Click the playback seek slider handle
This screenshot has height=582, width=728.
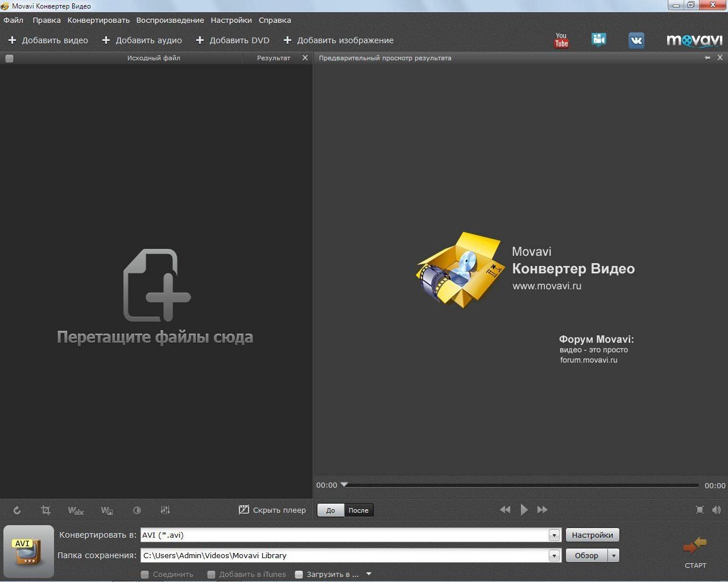click(x=344, y=485)
